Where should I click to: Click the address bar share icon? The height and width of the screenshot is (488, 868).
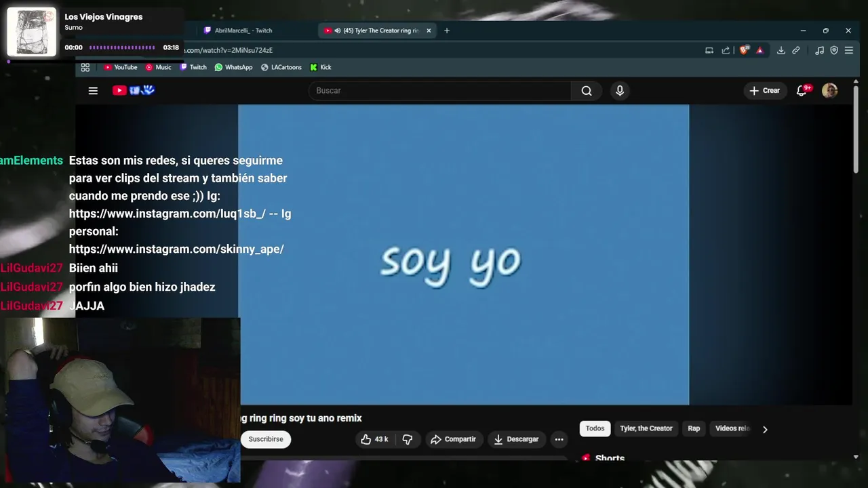click(x=726, y=50)
